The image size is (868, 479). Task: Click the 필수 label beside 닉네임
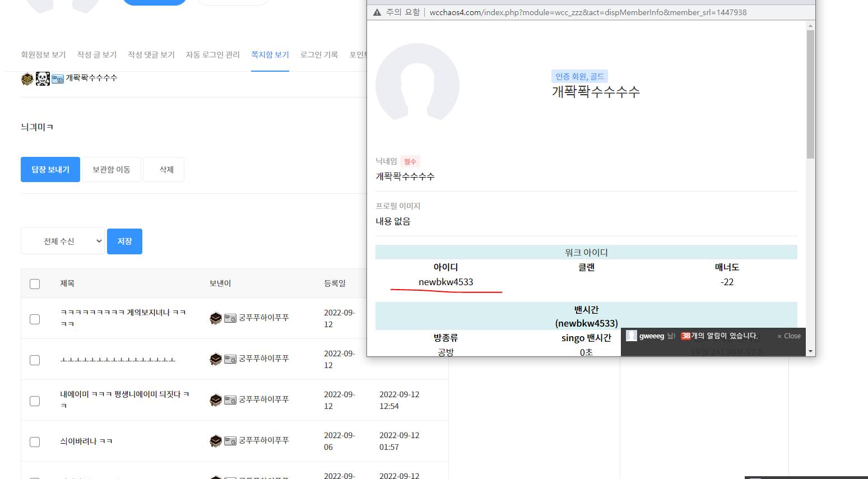[x=410, y=161]
